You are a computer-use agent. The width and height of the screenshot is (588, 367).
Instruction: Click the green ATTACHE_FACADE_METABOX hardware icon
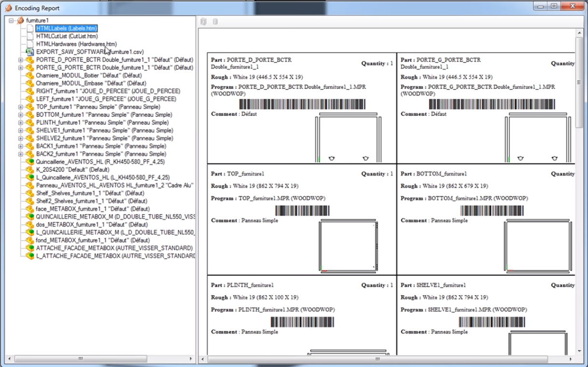[30, 248]
